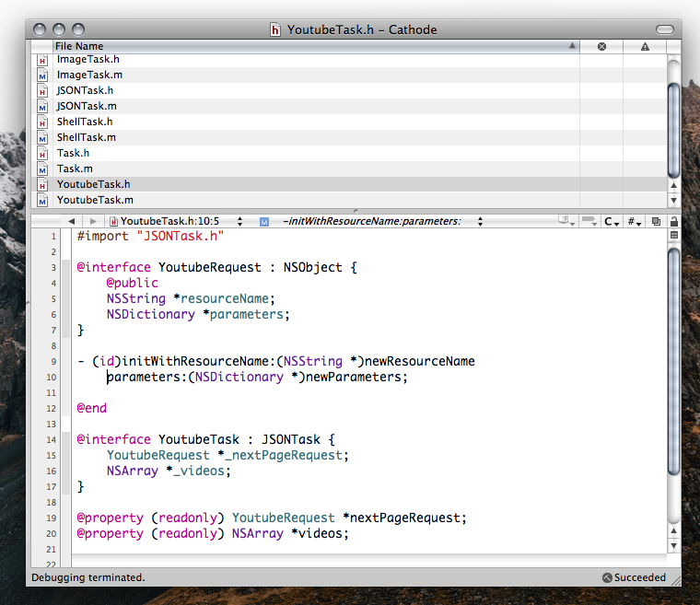Click the NSDictionary *parameters declaration
Image resolution: width=700 pixels, height=605 pixels.
198,314
